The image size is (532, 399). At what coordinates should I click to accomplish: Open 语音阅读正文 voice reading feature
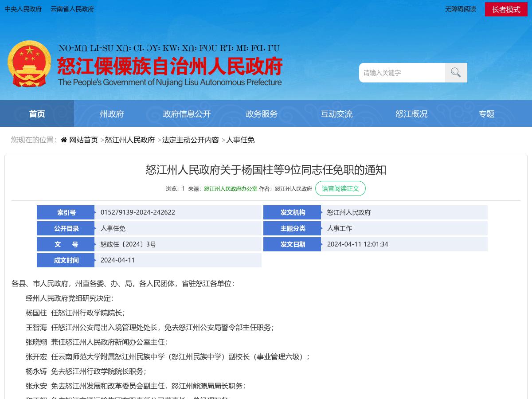point(340,188)
